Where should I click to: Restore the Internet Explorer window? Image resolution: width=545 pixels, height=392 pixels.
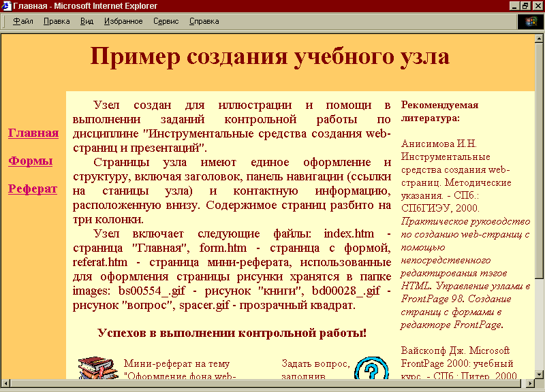coord(525,6)
